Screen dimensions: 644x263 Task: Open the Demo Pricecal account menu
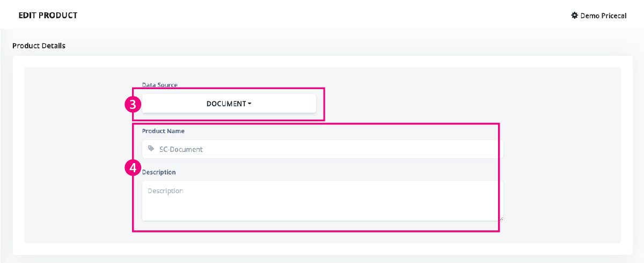(599, 16)
